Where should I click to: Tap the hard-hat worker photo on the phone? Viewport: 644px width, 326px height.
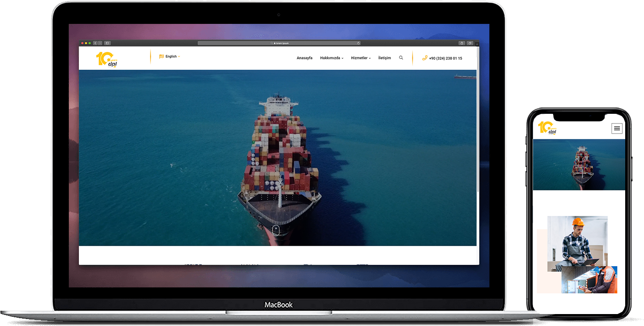(x=577, y=243)
